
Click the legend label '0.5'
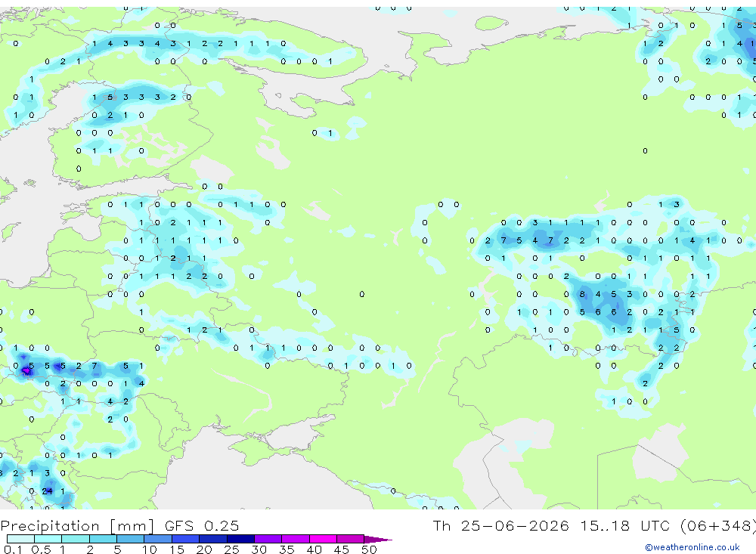click(41, 549)
